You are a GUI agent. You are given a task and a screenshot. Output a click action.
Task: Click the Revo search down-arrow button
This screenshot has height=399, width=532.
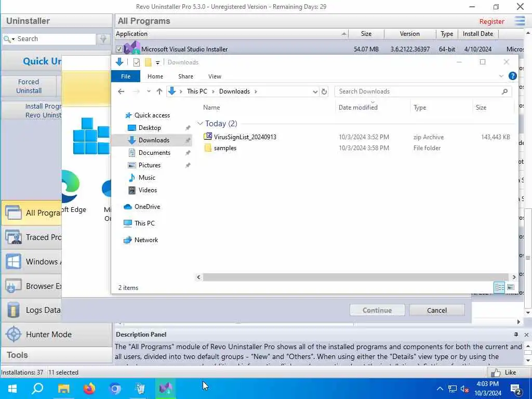tap(103, 39)
